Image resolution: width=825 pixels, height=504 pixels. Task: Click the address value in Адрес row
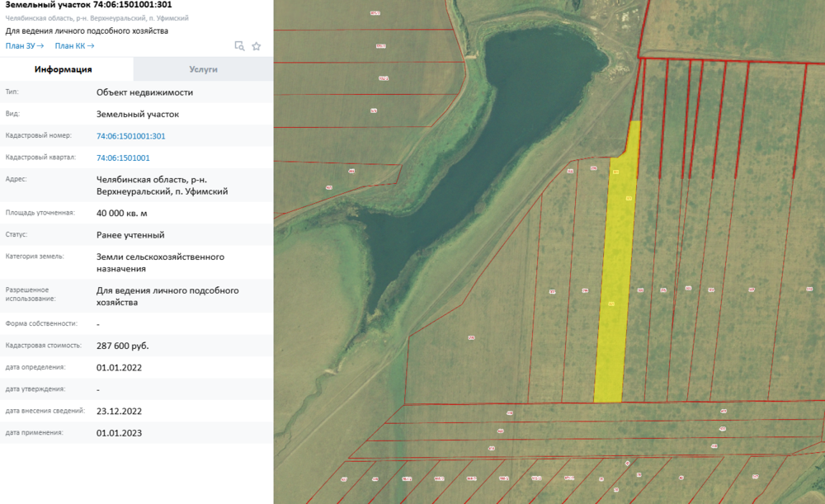(x=162, y=185)
